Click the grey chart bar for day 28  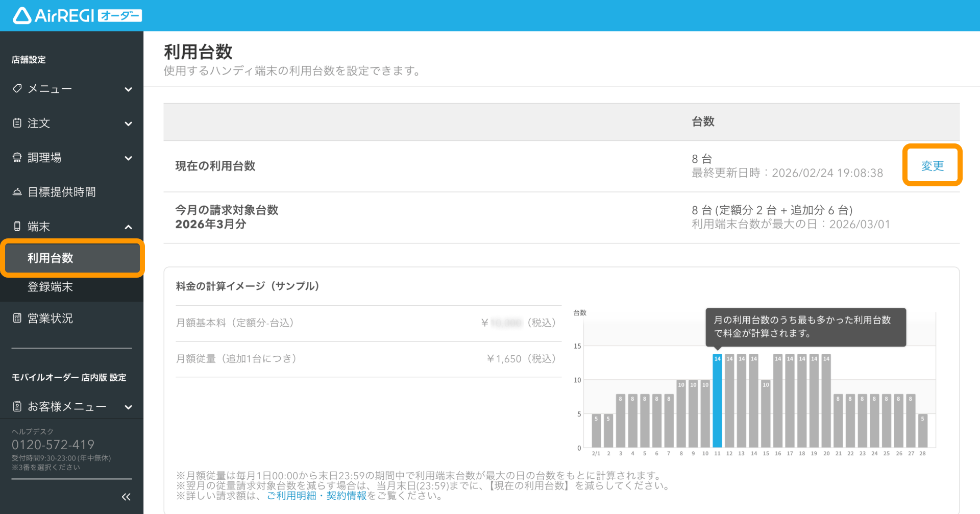tap(922, 431)
